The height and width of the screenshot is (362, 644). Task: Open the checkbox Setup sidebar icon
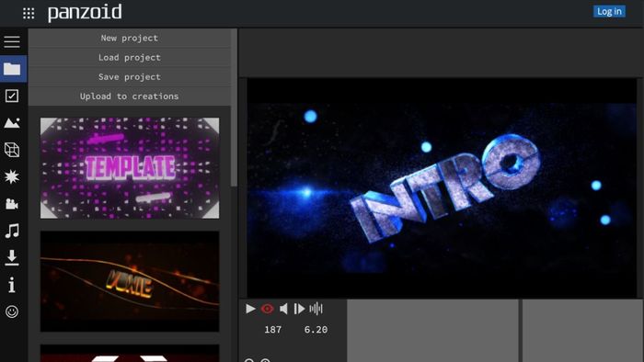point(12,96)
